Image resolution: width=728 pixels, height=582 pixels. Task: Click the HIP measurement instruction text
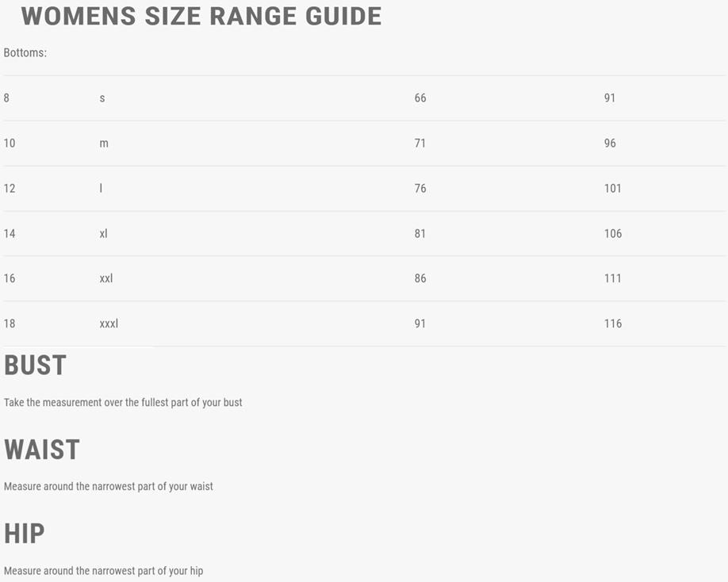[103, 571]
